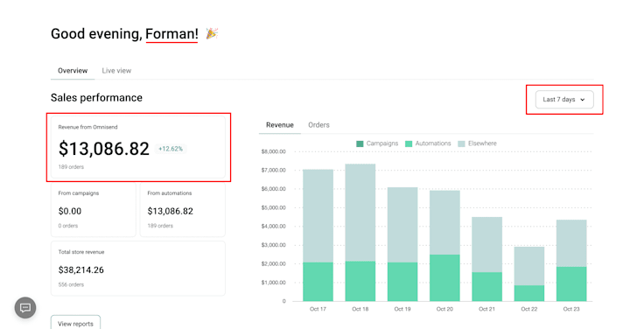Click the From automations revenue card
This screenshot has width=644, height=329.
pos(182,210)
